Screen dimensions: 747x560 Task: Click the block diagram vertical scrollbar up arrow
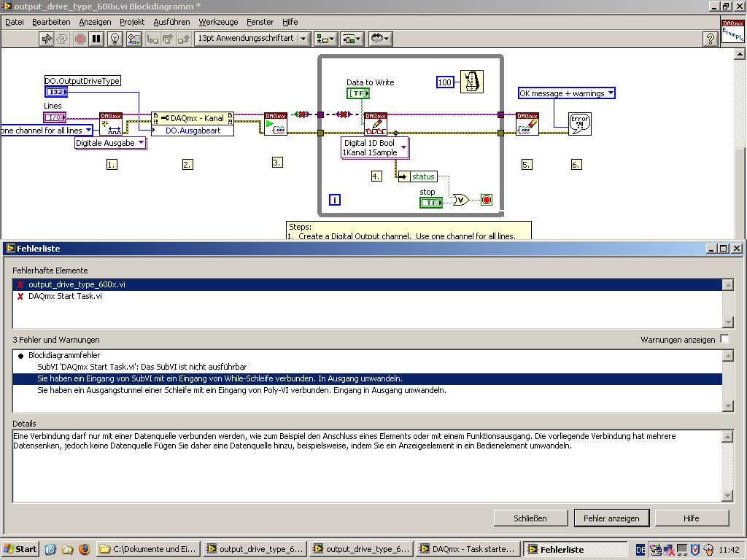[x=740, y=54]
